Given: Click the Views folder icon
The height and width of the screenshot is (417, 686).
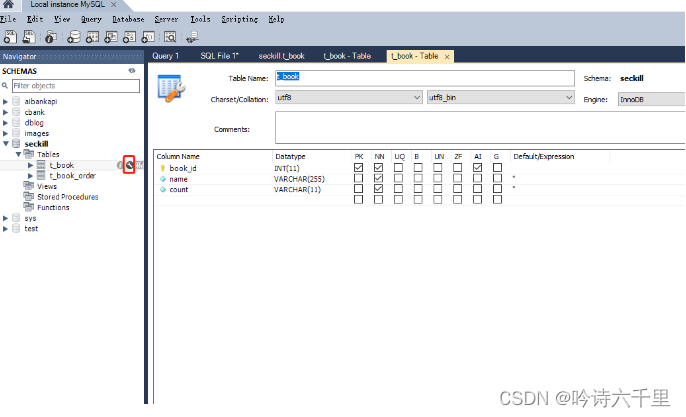Looking at the screenshot, I should tap(28, 186).
